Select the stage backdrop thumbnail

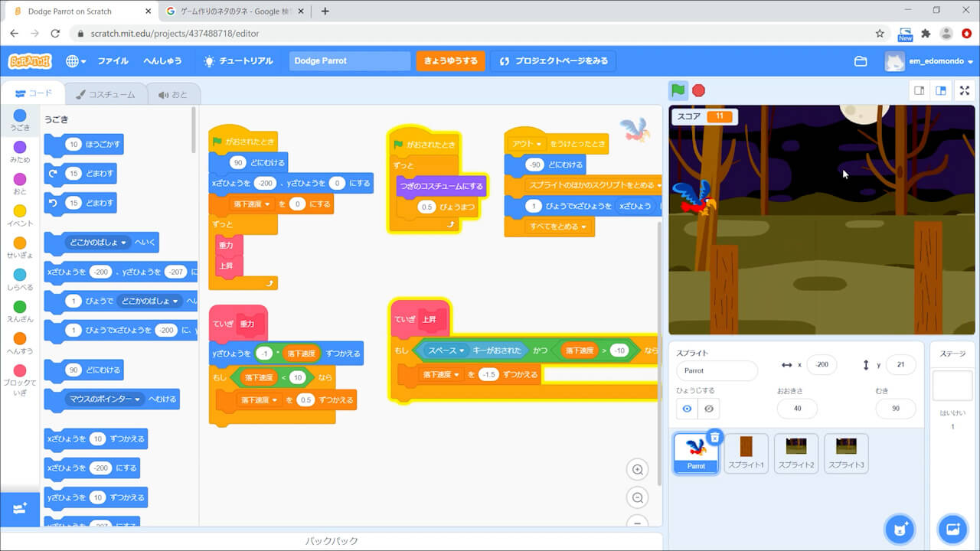[952, 386]
